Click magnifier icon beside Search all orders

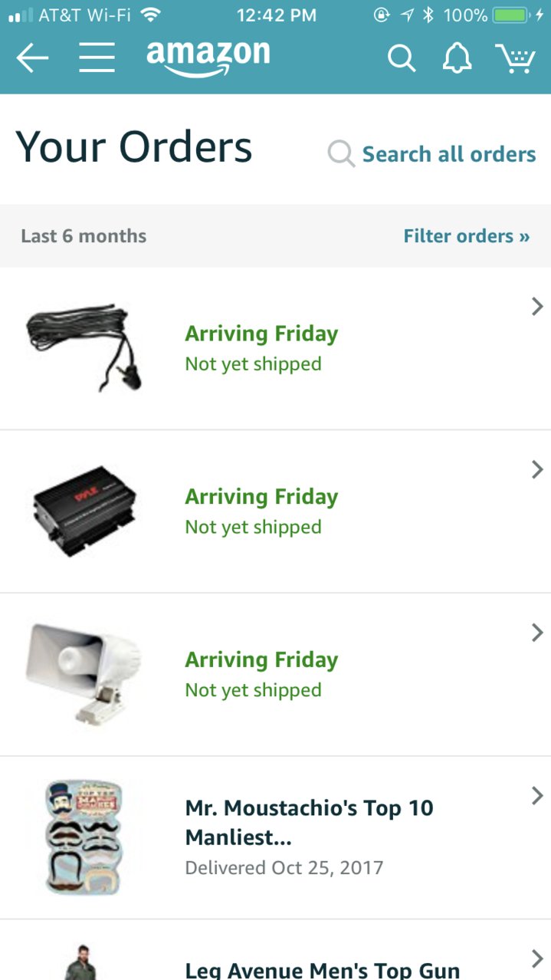pyautogui.click(x=341, y=154)
